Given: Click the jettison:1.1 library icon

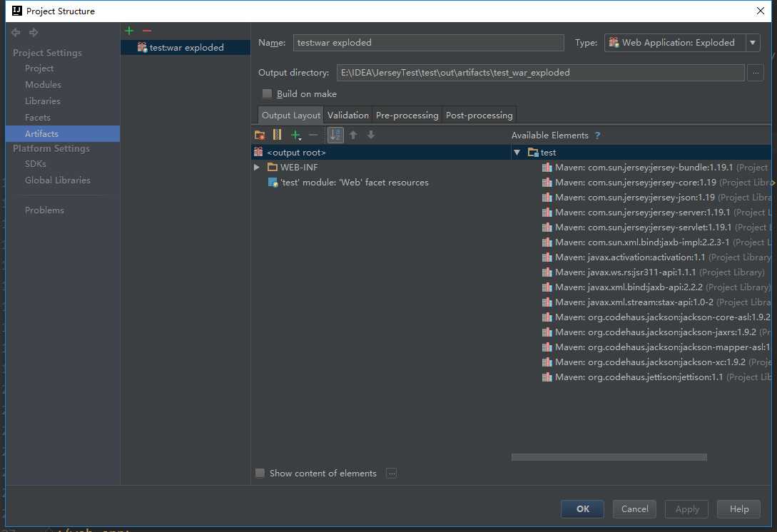Looking at the screenshot, I should [x=547, y=377].
